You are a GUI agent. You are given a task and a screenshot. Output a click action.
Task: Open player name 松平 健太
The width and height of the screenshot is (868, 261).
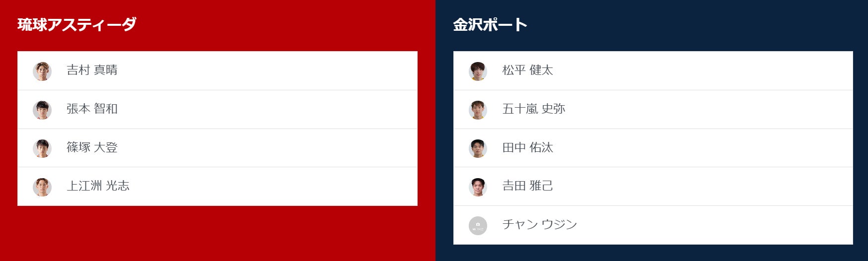[x=527, y=70]
